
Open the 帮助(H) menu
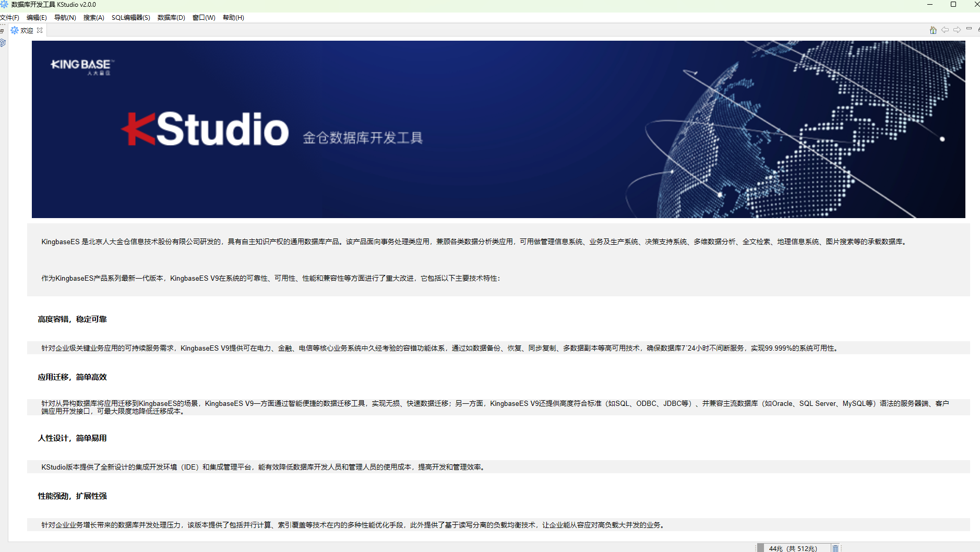(x=233, y=18)
